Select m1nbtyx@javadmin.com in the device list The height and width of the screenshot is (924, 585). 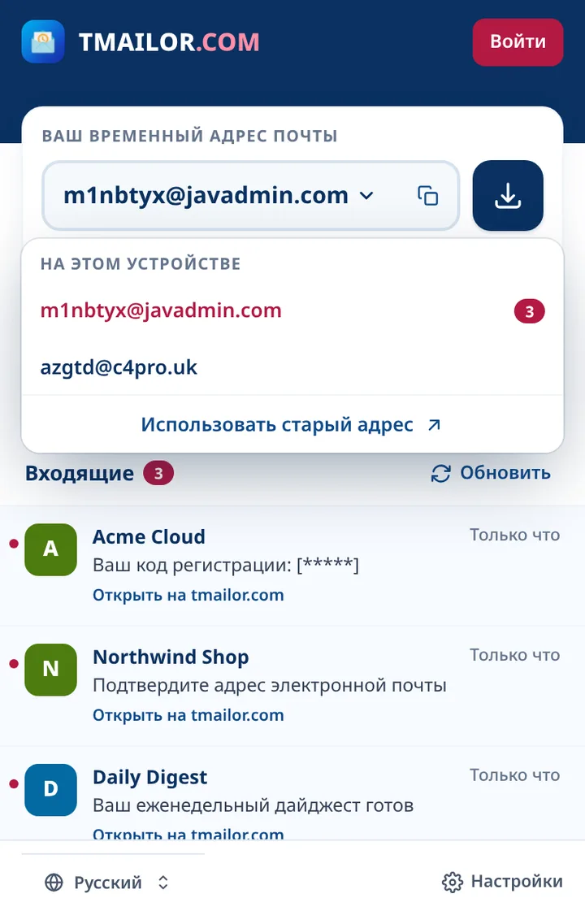point(292,310)
